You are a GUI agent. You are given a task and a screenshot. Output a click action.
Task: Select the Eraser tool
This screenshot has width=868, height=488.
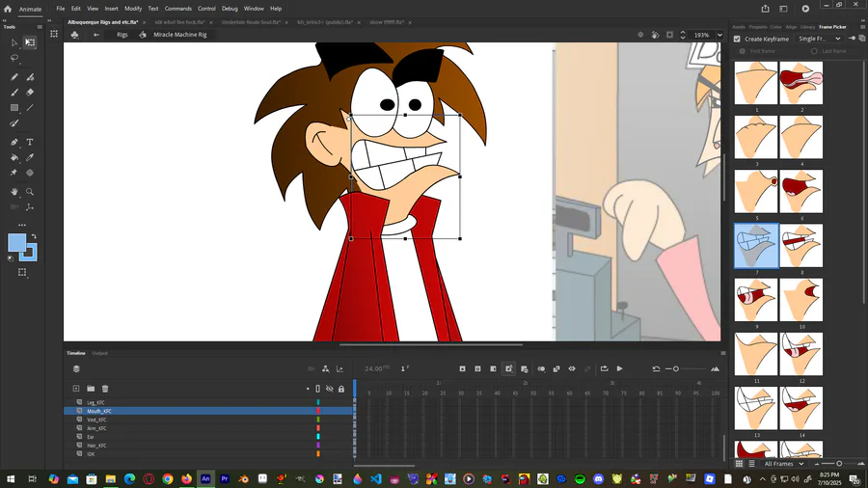click(30, 93)
